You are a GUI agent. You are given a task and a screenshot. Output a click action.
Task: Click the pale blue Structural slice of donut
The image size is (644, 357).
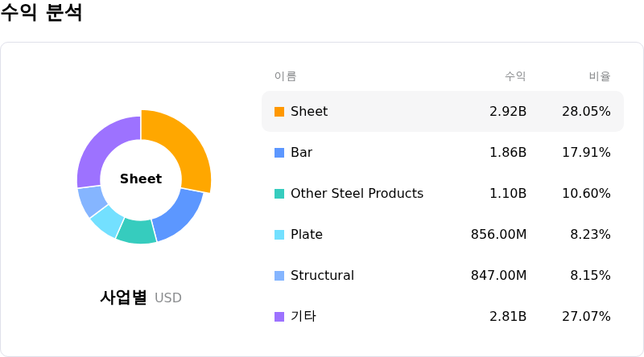tap(92, 201)
